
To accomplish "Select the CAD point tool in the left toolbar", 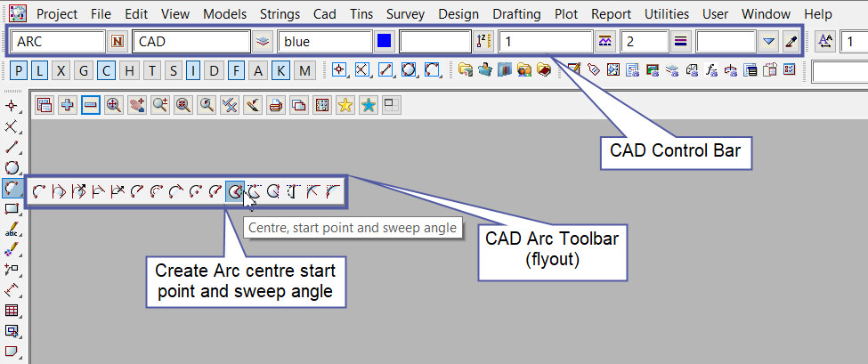I will pyautogui.click(x=12, y=106).
